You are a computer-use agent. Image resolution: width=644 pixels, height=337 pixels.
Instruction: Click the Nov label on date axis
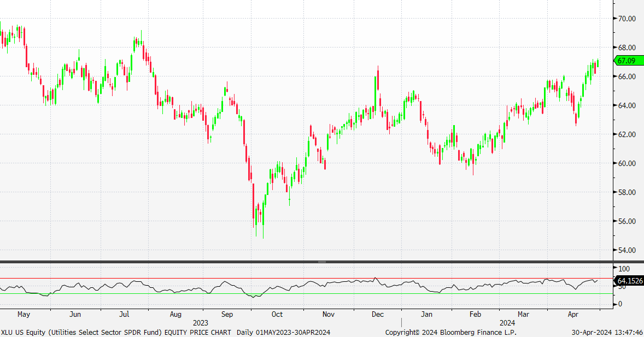coord(329,315)
